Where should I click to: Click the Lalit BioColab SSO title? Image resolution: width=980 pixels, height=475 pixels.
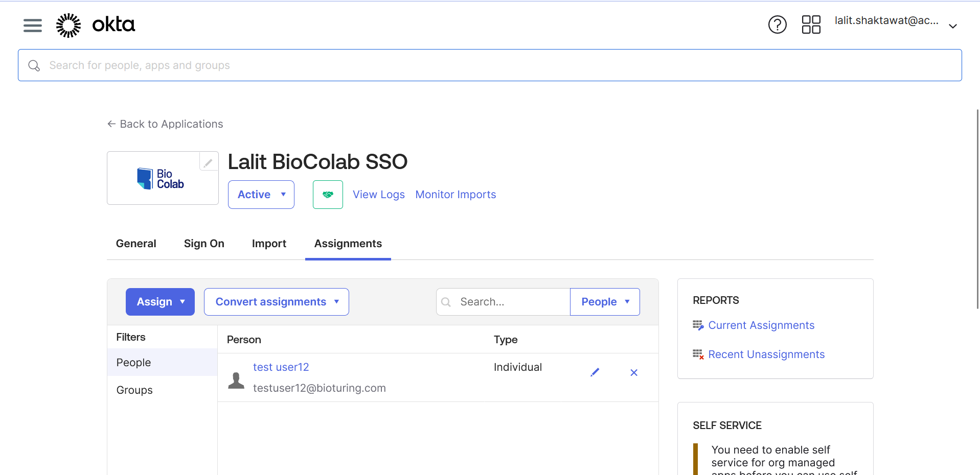click(x=317, y=162)
